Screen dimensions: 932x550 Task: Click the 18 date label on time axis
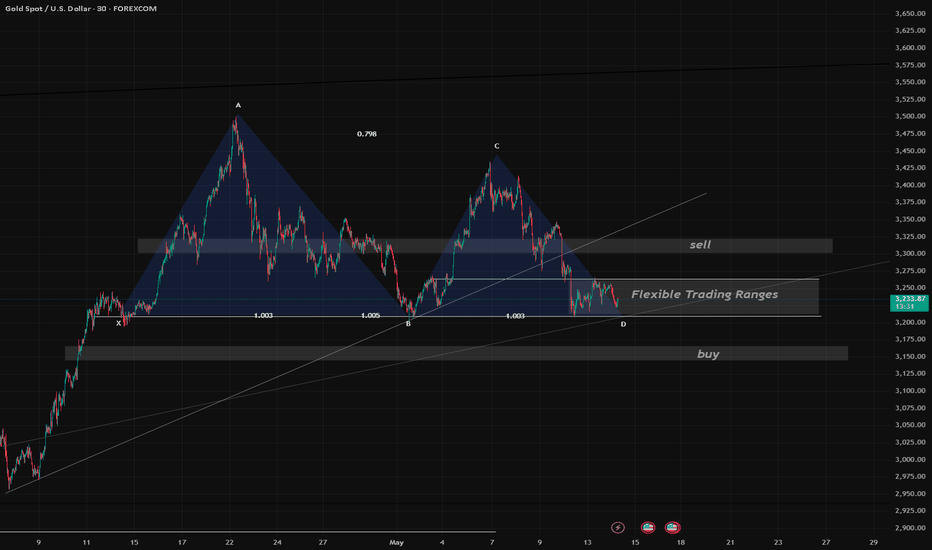681,542
